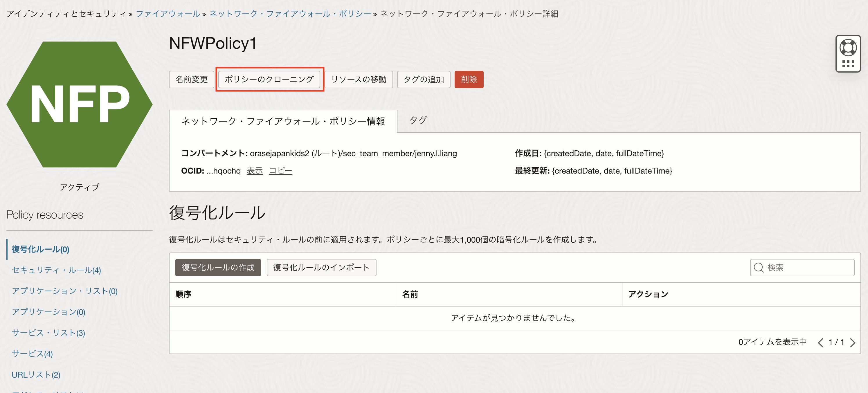868x393 pixels.
Task: Click ポリシーのクローニング button
Action: [x=269, y=80]
